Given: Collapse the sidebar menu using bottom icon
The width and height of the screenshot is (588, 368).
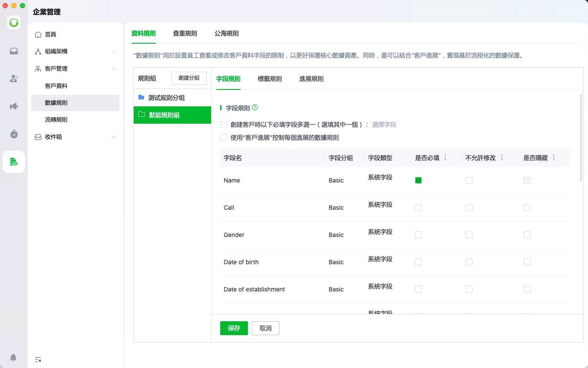Looking at the screenshot, I should coord(38,359).
